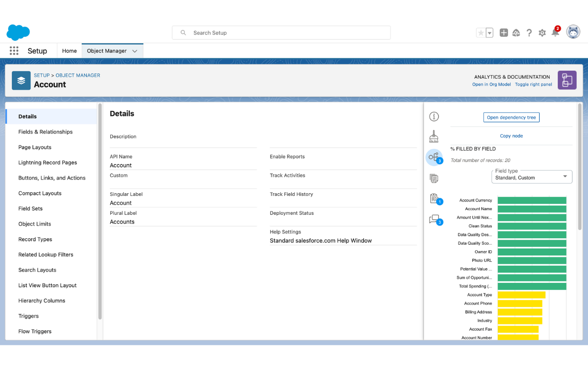Open the Field type dropdown
The image size is (588, 368).
click(x=531, y=177)
